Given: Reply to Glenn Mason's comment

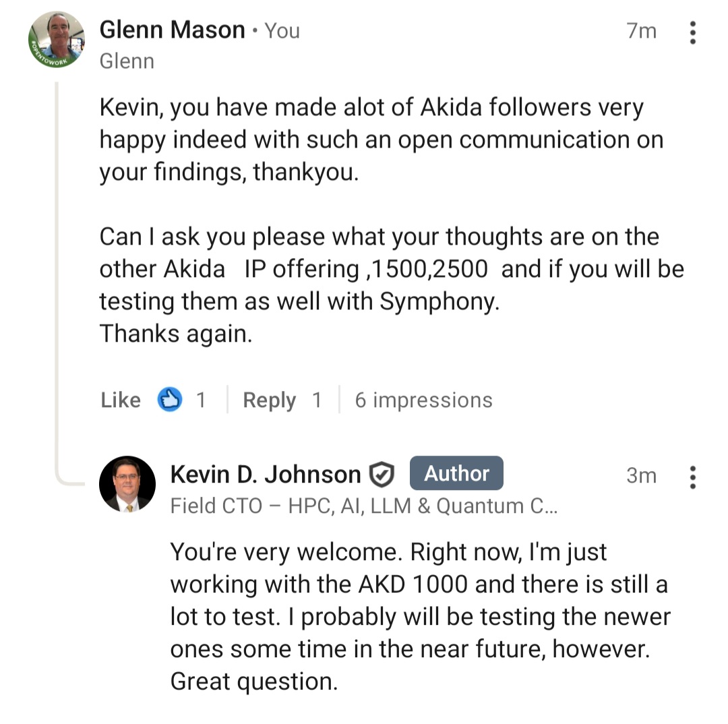Looking at the screenshot, I should [269, 400].
